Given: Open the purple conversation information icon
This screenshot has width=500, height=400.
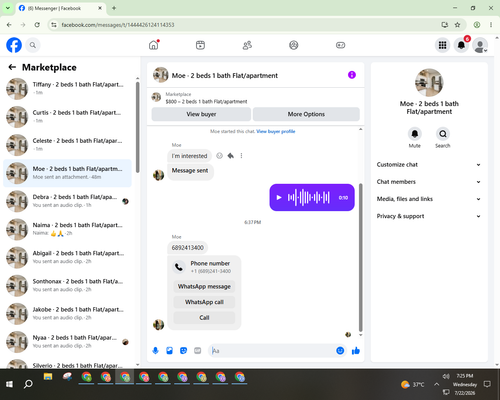Looking at the screenshot, I should (x=352, y=75).
